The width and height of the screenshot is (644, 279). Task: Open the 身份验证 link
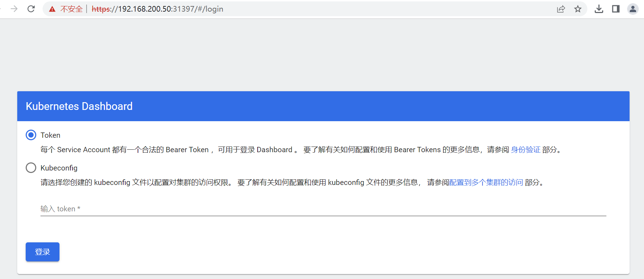525,150
